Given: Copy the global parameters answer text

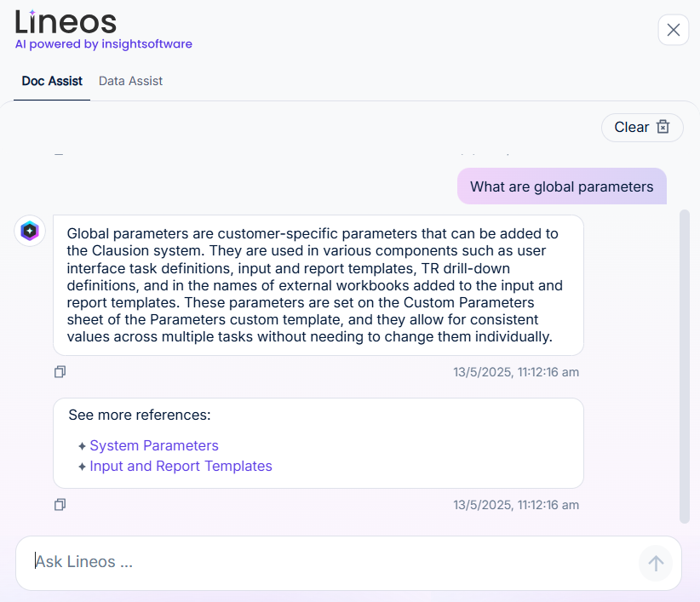Looking at the screenshot, I should (x=60, y=372).
